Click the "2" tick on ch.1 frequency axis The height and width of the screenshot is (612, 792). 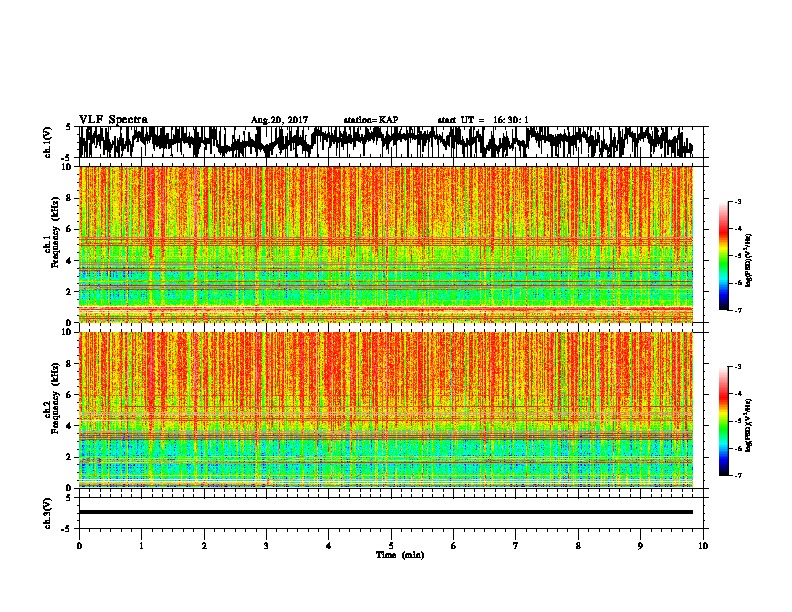point(71,292)
